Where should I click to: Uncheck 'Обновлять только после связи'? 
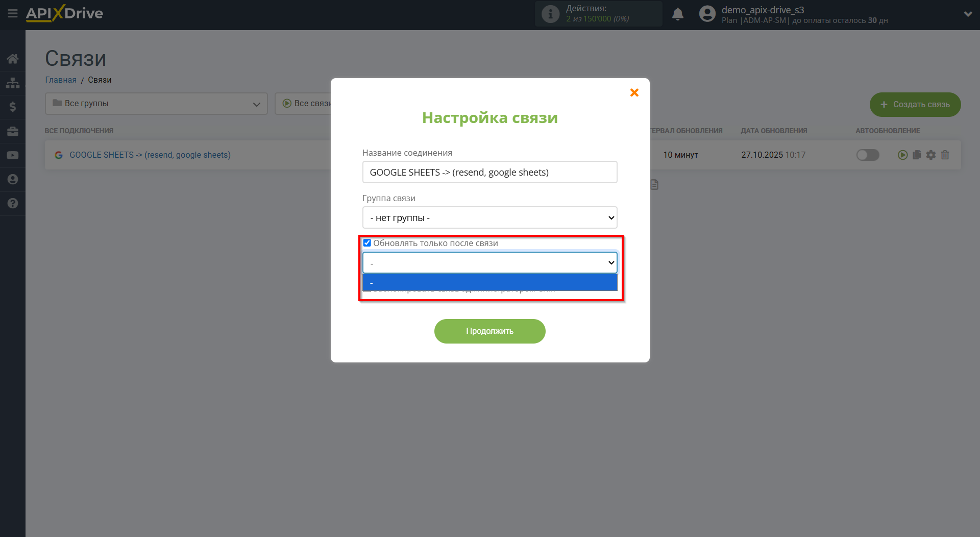click(x=367, y=242)
